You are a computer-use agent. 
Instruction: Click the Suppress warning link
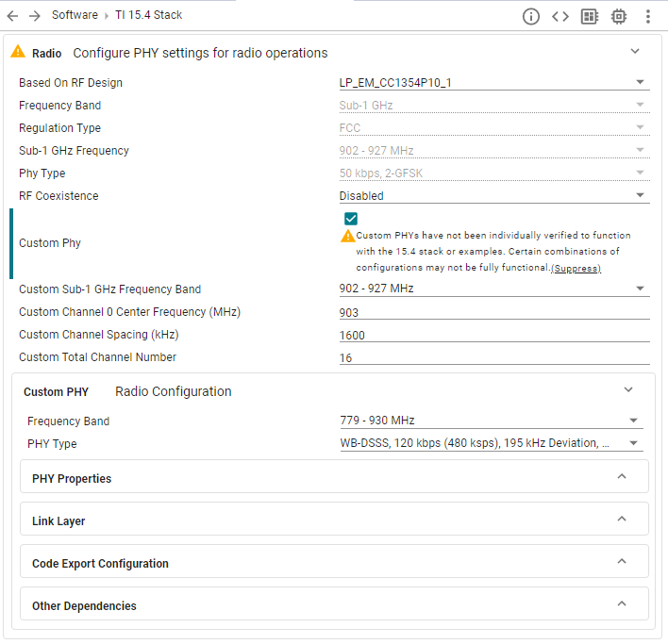(x=576, y=269)
